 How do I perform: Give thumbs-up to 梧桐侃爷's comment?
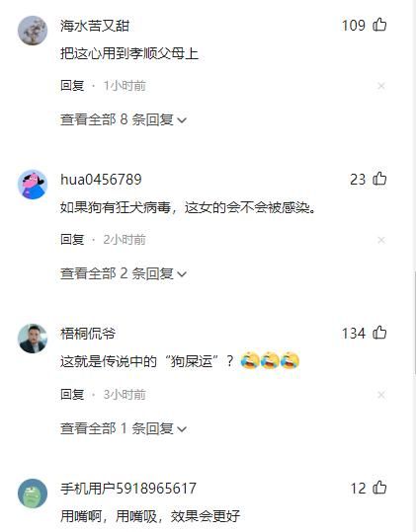pyautogui.click(x=379, y=333)
